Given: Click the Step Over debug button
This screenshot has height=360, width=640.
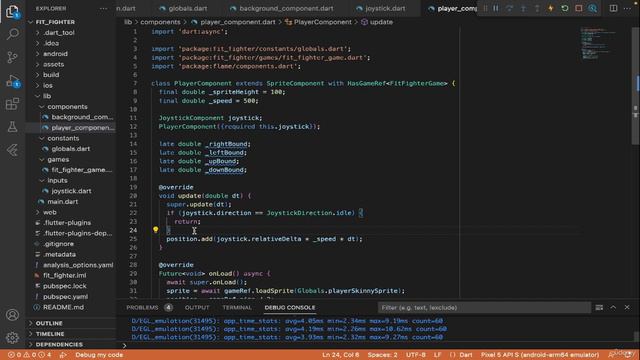Looking at the screenshot, I should (509, 8).
